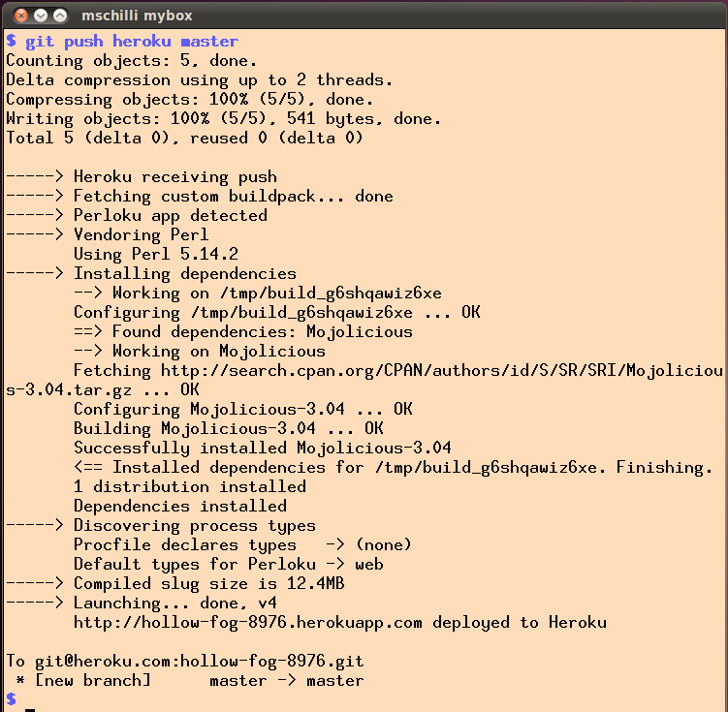Image resolution: width=728 pixels, height=712 pixels.
Task: Click the 'Delta compression using up to 2 threads.' line
Action: click(199, 80)
